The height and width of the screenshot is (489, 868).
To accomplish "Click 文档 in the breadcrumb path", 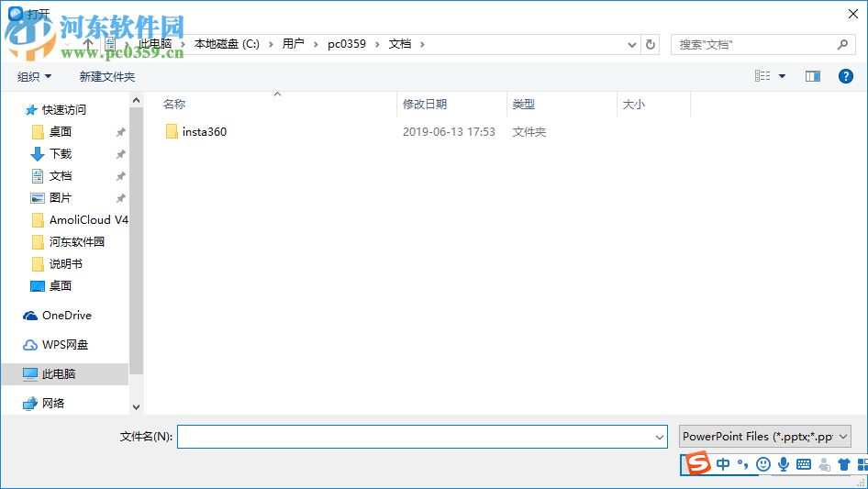I will click(400, 44).
